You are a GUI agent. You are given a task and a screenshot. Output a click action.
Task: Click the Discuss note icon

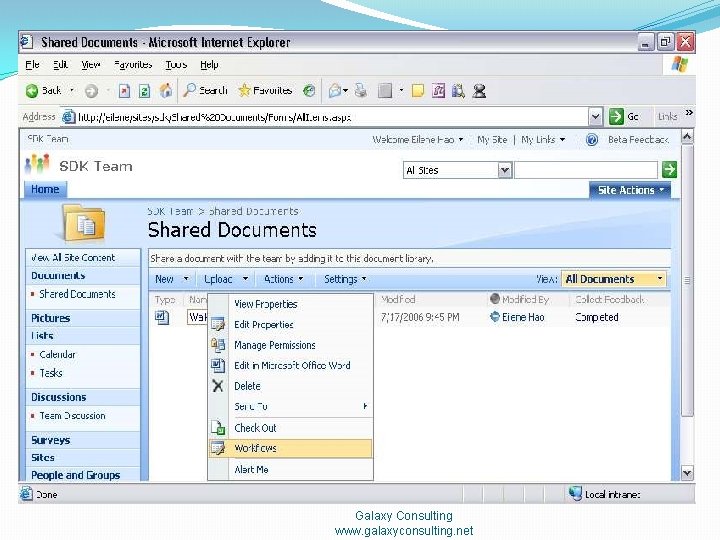click(x=417, y=91)
